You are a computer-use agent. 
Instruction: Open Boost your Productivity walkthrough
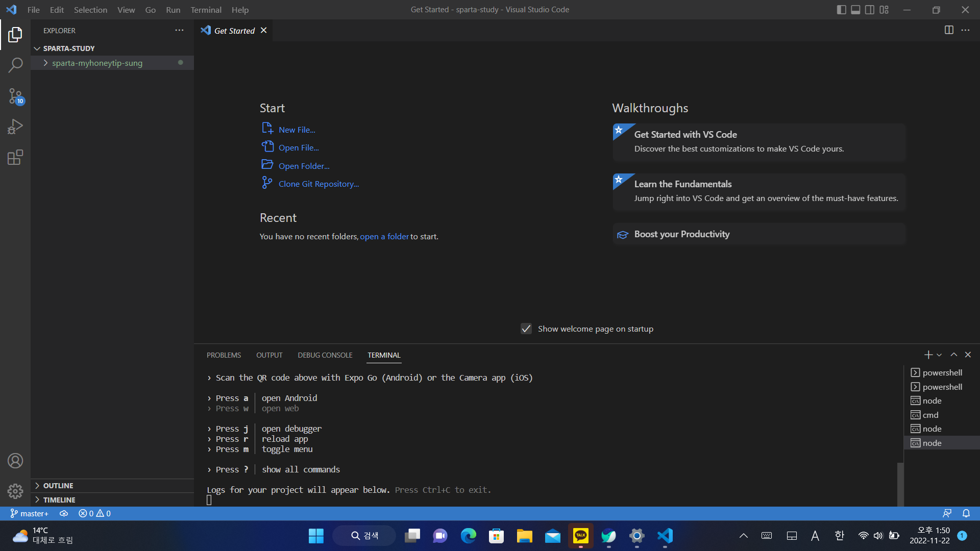pyautogui.click(x=759, y=234)
